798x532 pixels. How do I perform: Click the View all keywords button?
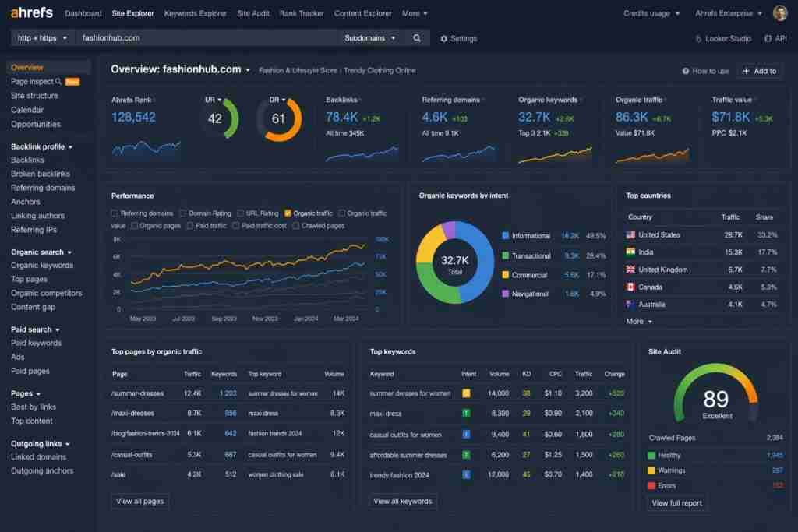[x=402, y=502]
